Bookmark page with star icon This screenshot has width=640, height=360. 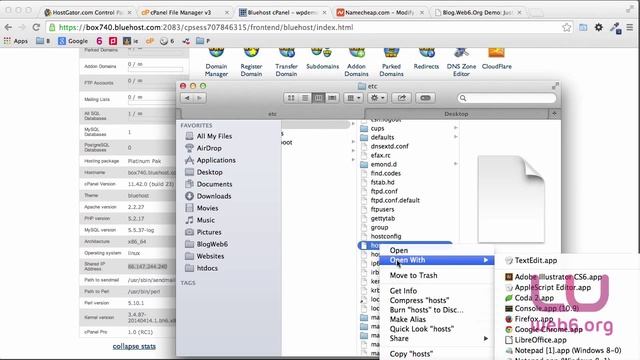[567, 27]
